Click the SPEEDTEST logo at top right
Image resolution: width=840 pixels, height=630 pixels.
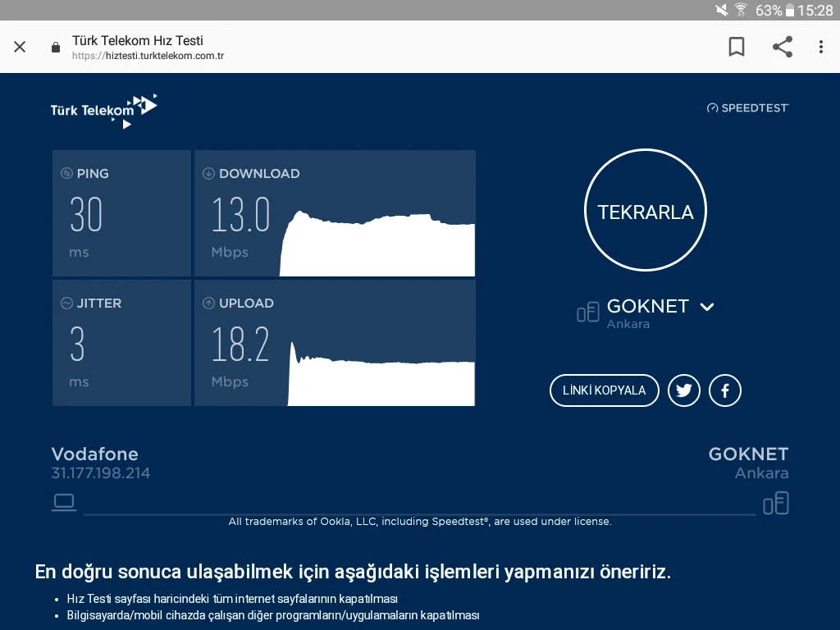pos(748,107)
